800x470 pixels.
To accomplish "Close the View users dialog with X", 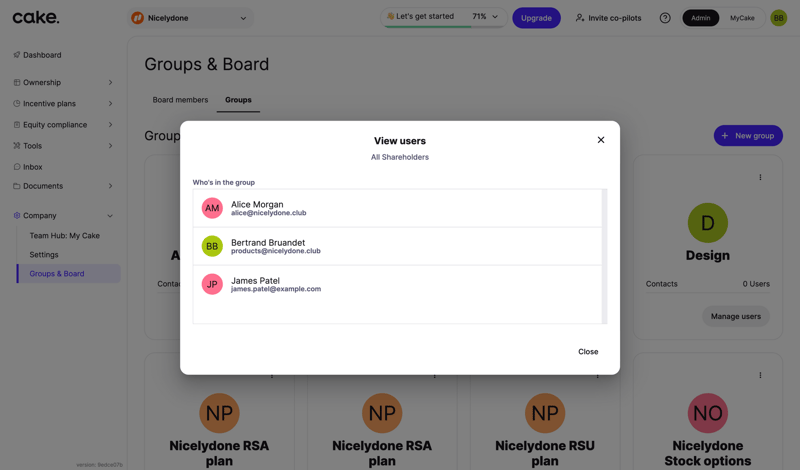I will coord(601,140).
